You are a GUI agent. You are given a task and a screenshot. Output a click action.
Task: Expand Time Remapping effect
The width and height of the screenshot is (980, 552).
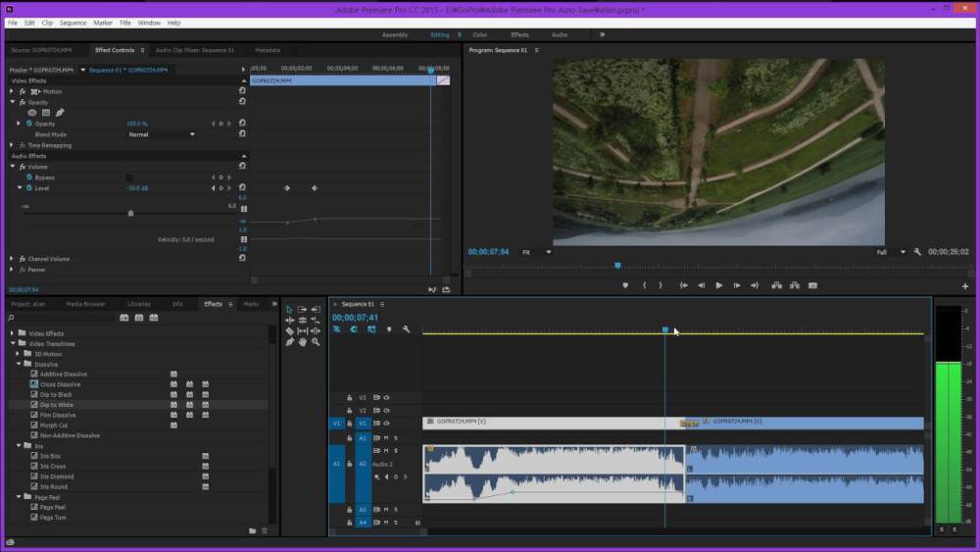pyautogui.click(x=11, y=145)
